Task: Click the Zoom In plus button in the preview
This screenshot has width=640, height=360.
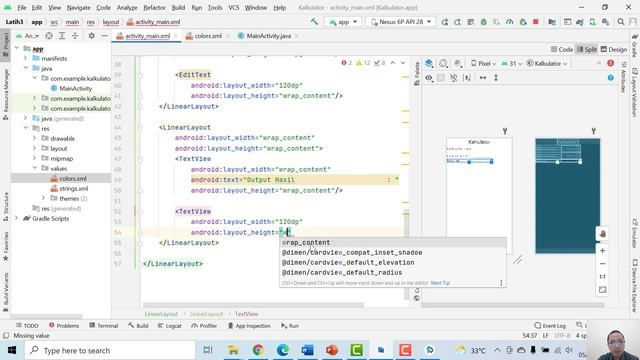Action: pos(602,251)
